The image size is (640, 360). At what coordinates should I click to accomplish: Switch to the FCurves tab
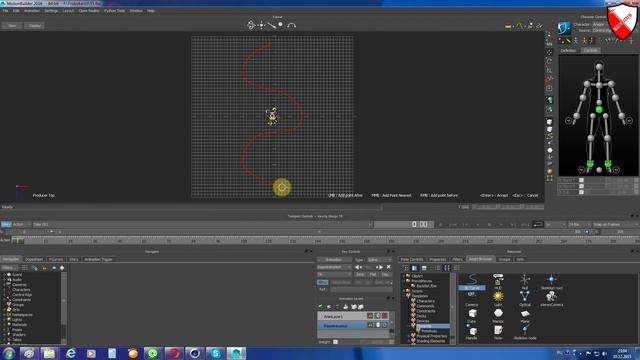(x=56, y=260)
